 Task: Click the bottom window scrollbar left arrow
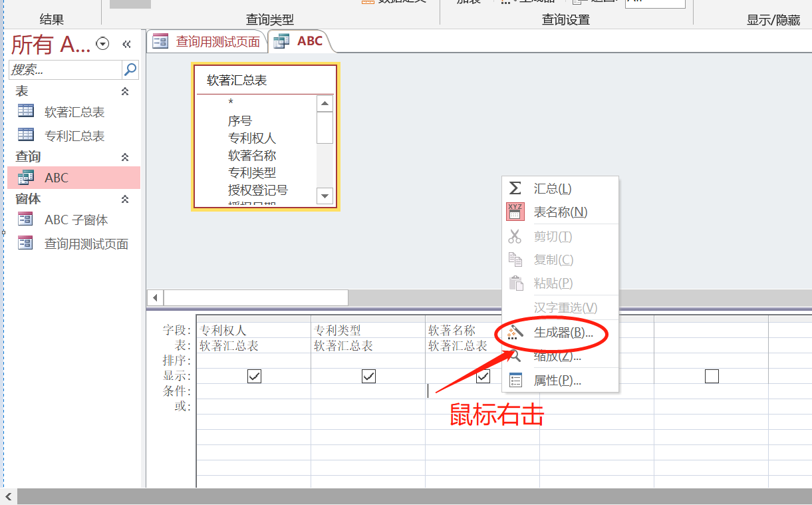[x=10, y=496]
